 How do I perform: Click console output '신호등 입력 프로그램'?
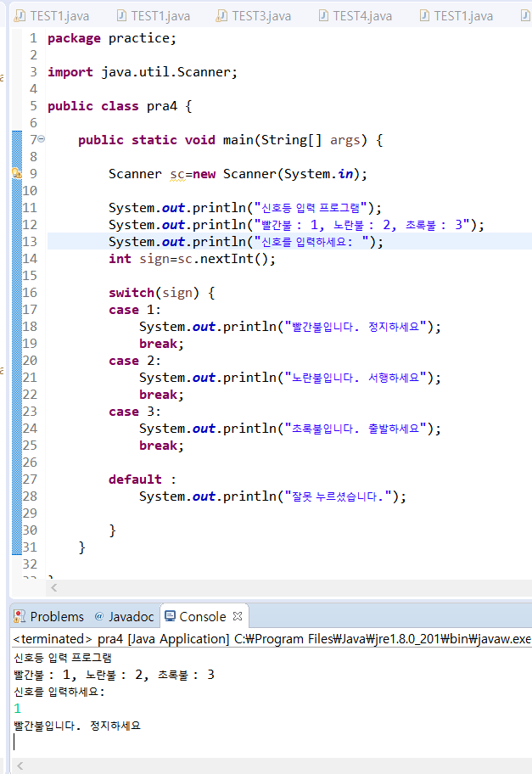pos(63,658)
